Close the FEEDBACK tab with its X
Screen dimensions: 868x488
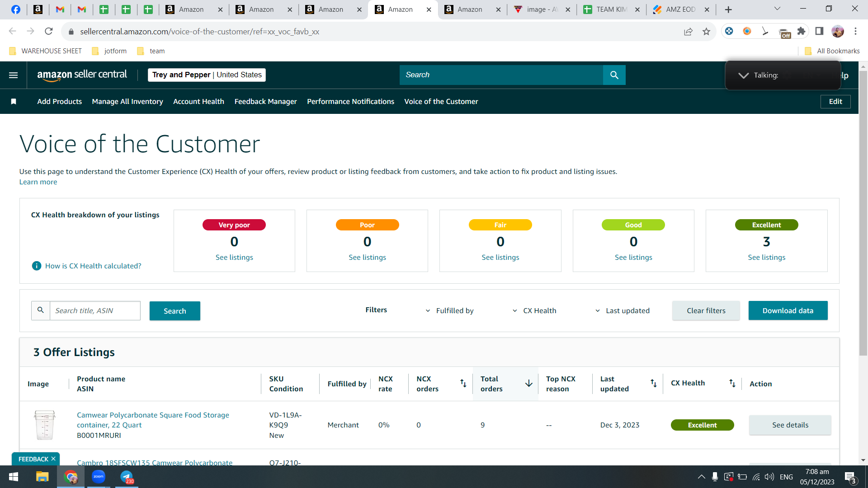click(x=53, y=459)
